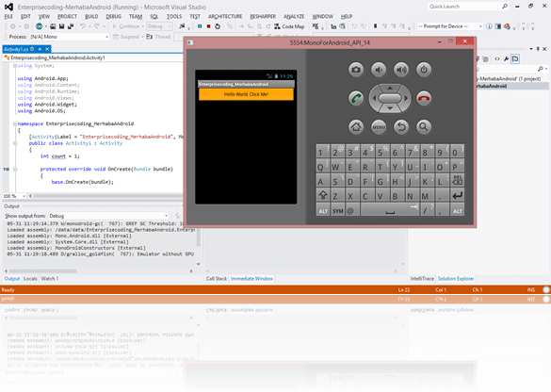Click the emulator camera button

click(x=356, y=70)
